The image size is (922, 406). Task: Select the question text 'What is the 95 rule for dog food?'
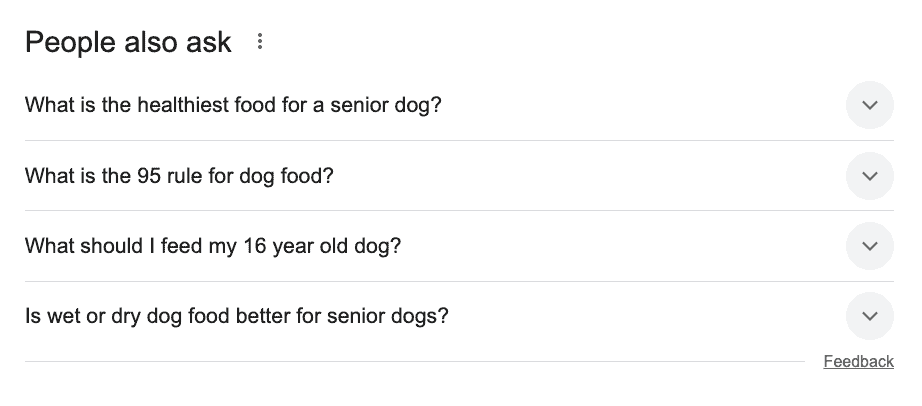[179, 176]
